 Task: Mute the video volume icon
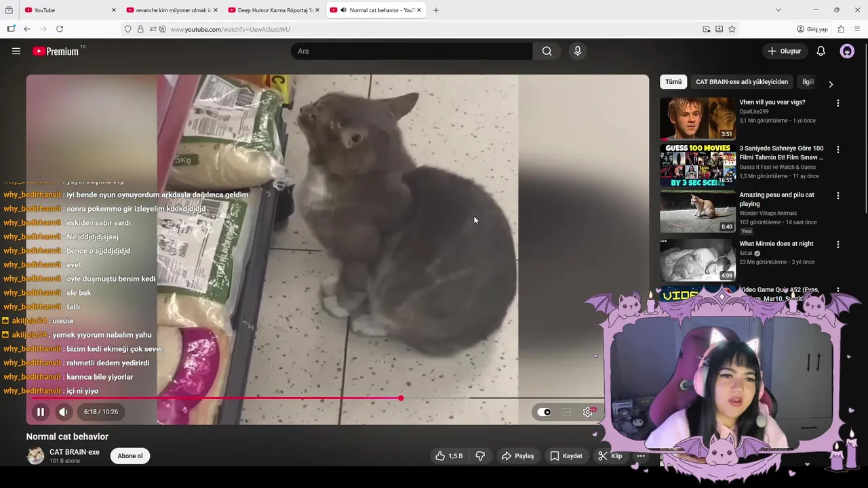[x=63, y=411]
